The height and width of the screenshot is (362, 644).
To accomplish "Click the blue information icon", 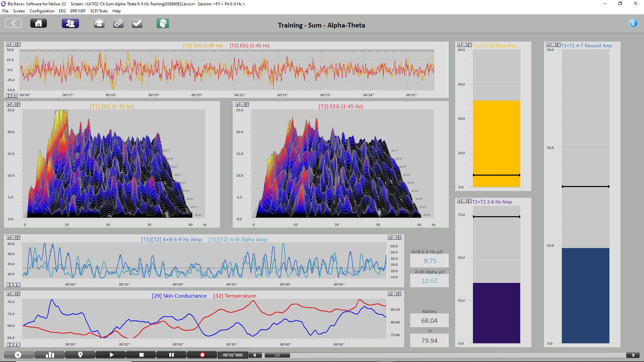I will point(633,23).
